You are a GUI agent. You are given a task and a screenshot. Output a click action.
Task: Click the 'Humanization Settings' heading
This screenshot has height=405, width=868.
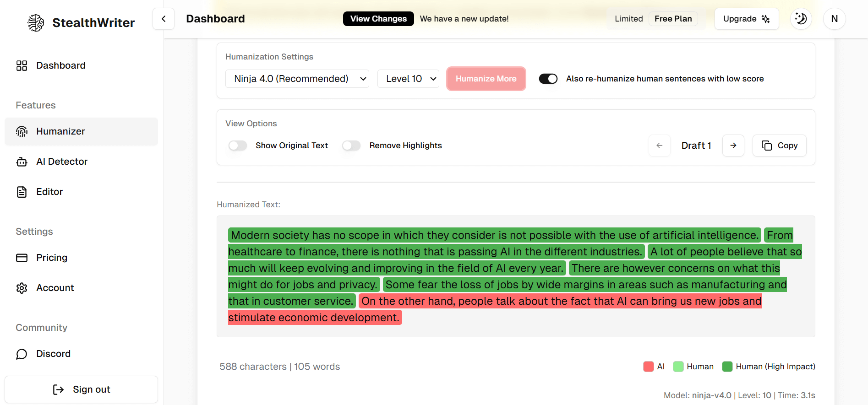[269, 57]
